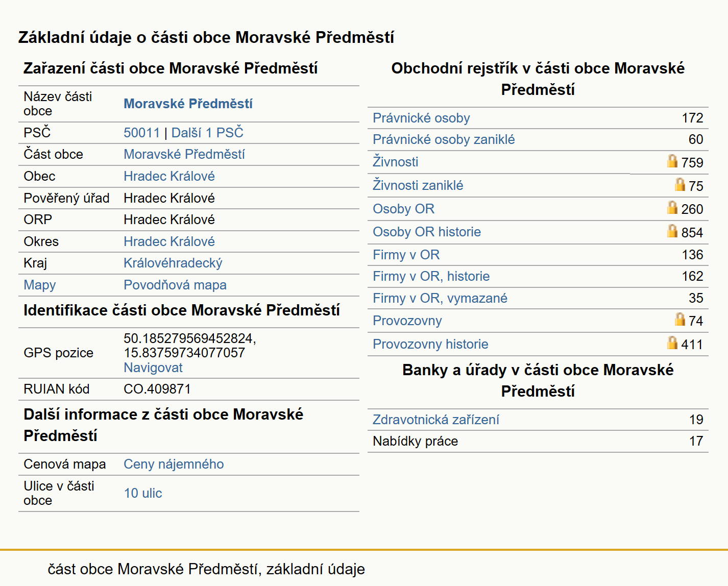Viewport: 728px width, 586px height.
Task: Open postal code 50011 link
Action: point(142,133)
